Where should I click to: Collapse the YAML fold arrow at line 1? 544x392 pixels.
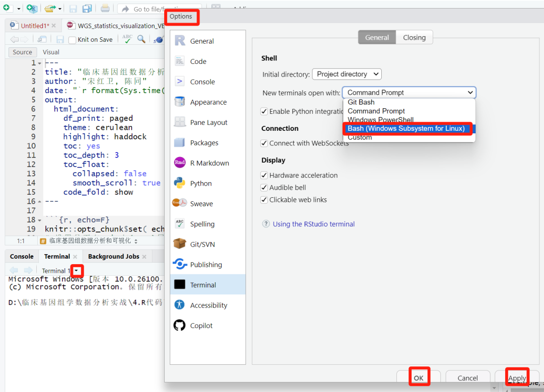pyautogui.click(x=40, y=63)
